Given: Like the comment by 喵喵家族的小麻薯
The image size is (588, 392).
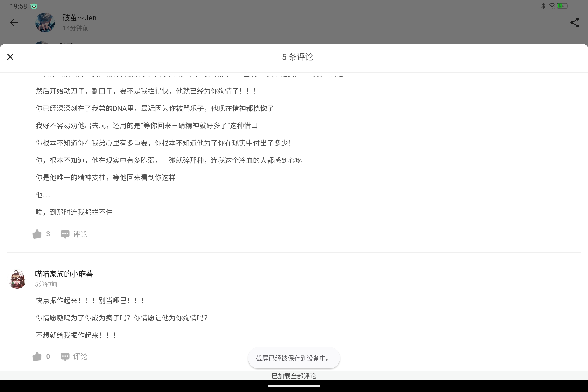Looking at the screenshot, I should [37, 356].
